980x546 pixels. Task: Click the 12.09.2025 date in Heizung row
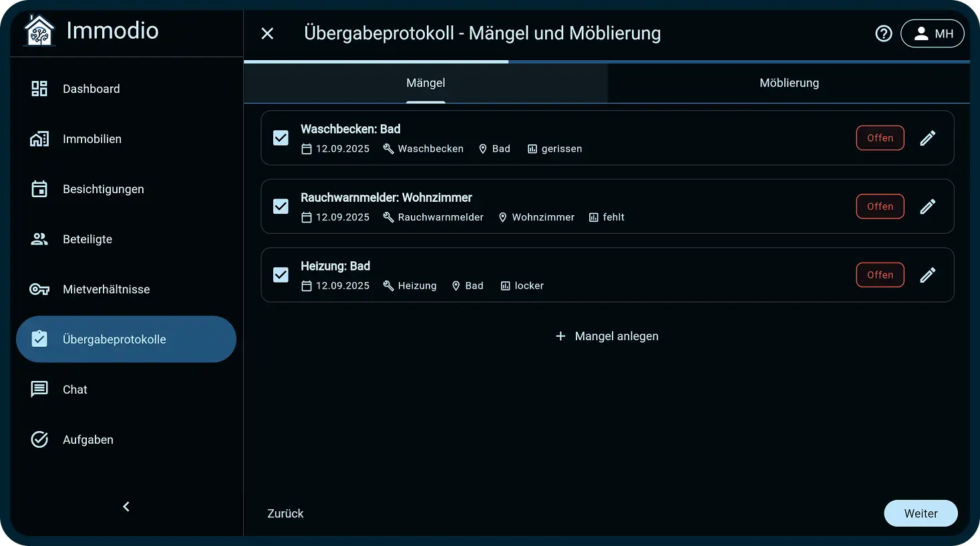pyautogui.click(x=343, y=286)
